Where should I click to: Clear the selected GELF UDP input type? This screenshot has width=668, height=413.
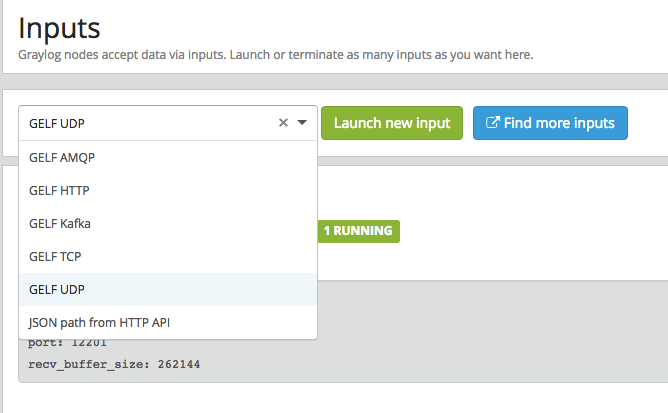coord(283,123)
